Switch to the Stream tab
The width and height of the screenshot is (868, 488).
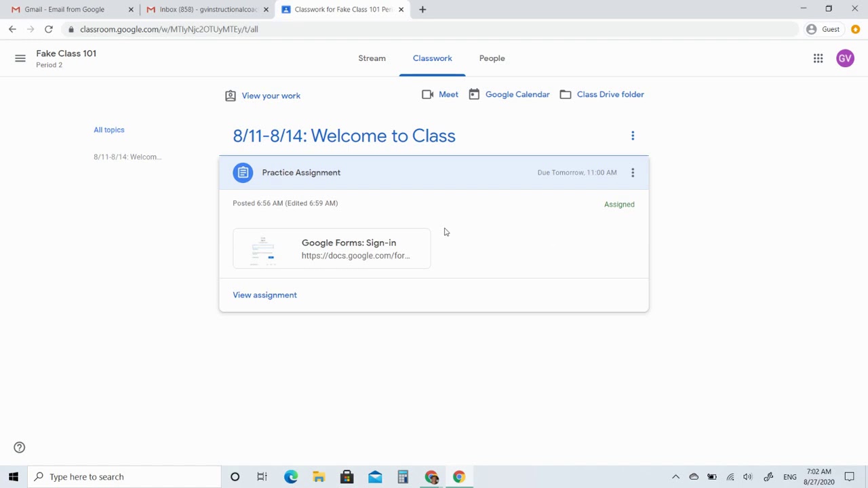coord(372,58)
